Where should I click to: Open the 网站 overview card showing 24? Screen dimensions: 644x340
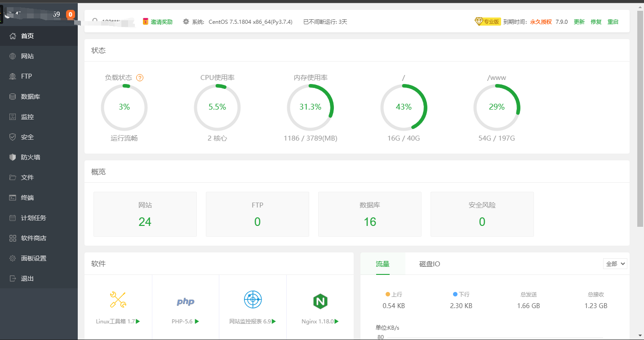tap(145, 214)
